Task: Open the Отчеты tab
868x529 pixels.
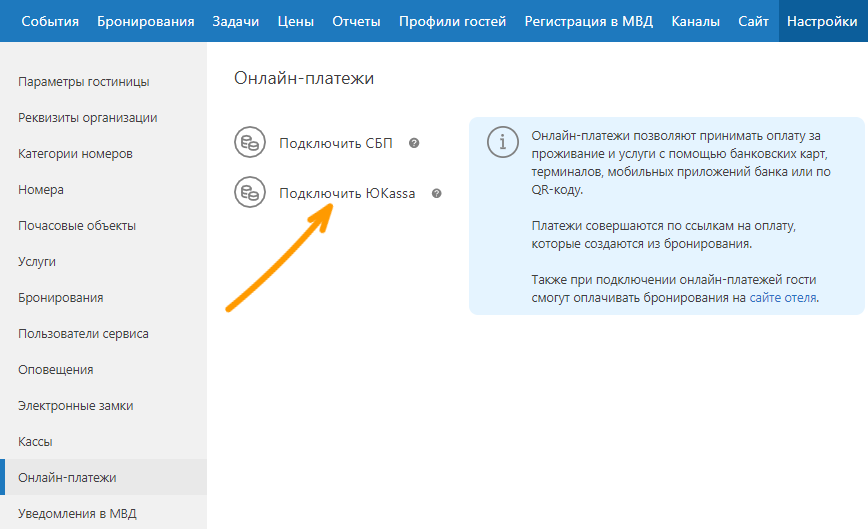Action: point(356,22)
